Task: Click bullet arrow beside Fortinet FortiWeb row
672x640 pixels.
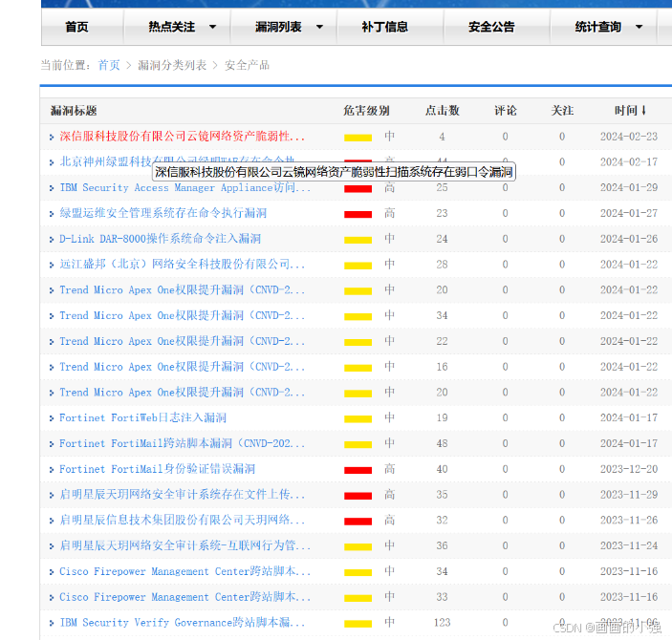Action: click(x=52, y=418)
